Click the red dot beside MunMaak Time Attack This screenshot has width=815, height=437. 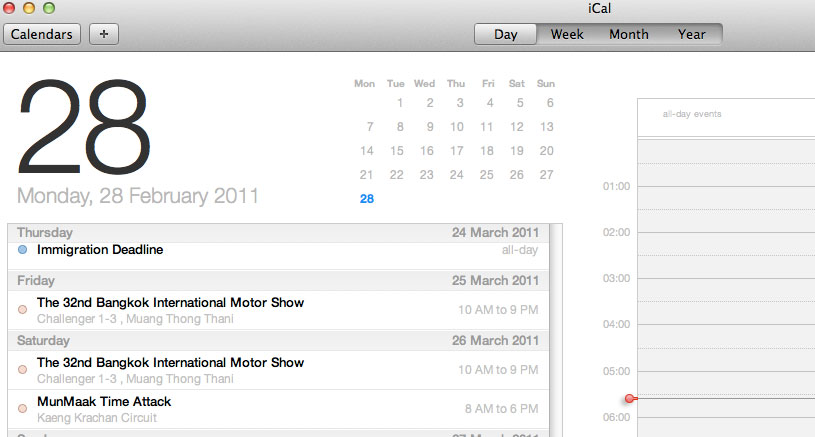23,409
